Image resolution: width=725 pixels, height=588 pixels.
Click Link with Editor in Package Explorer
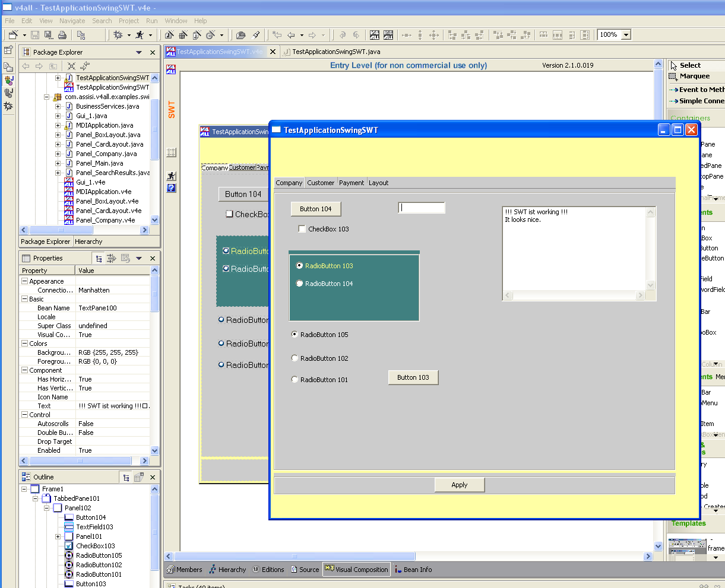point(86,66)
